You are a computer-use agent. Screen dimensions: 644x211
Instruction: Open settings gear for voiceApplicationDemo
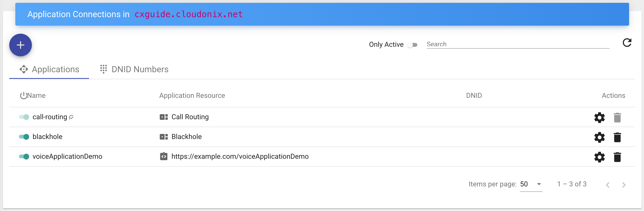599,157
